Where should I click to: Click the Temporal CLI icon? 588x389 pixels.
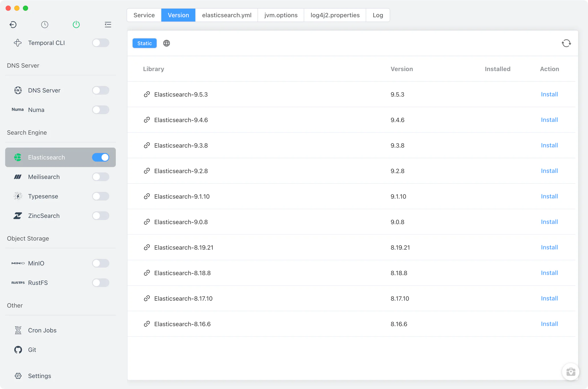tap(18, 43)
